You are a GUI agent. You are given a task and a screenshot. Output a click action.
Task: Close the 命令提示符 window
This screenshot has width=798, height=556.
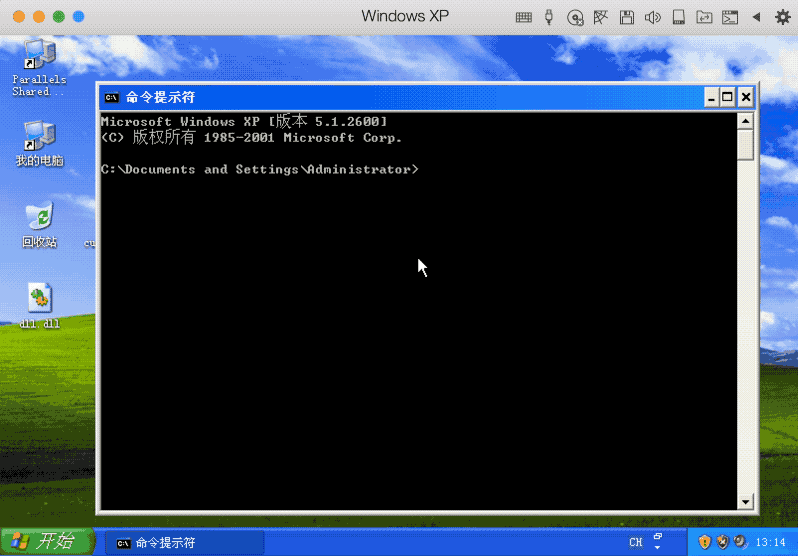(x=746, y=97)
